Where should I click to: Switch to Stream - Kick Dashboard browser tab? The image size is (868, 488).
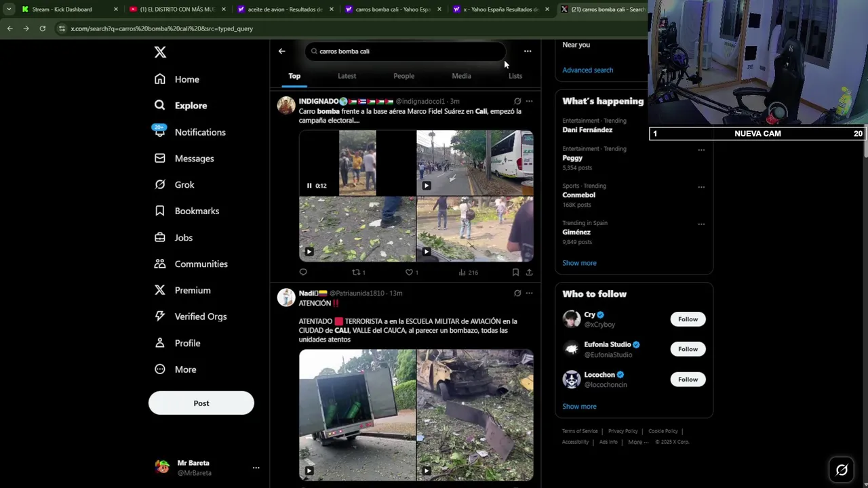tap(62, 9)
